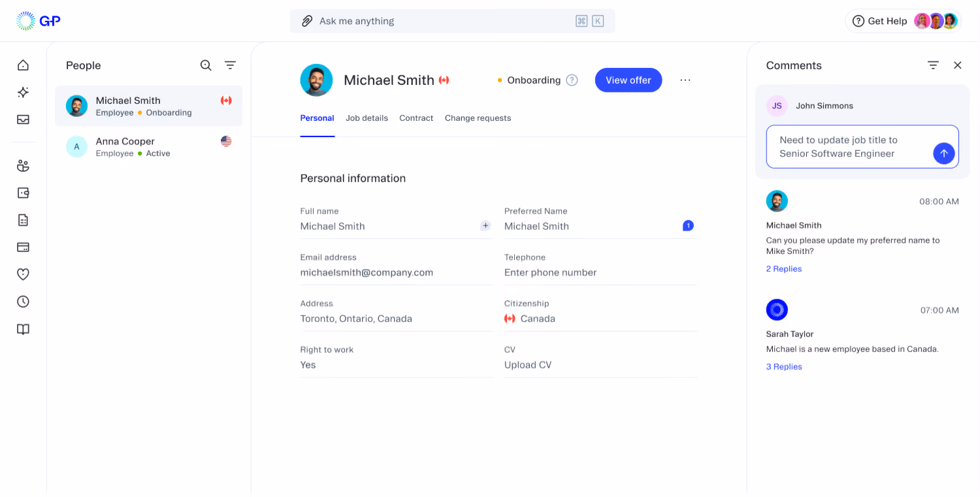Click the 08:00 AM comment timestamp

[x=939, y=202]
